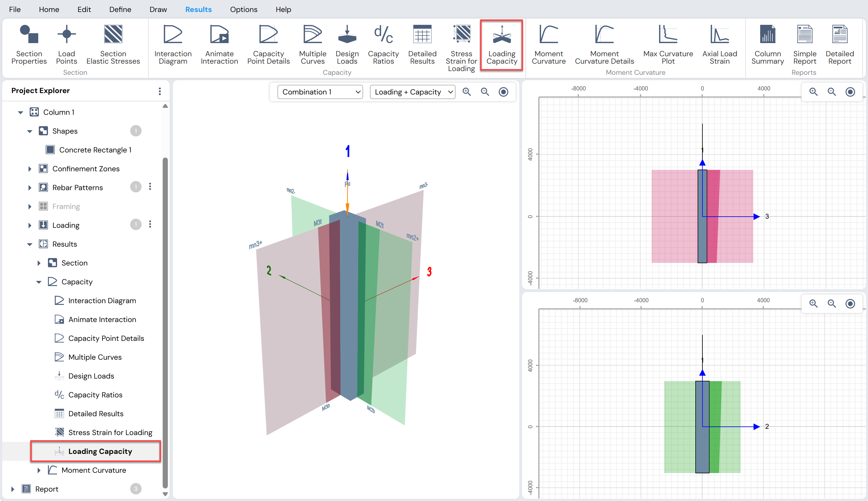Image resolution: width=868 pixels, height=501 pixels.
Task: Select Concrete Rectangle 1 shape item
Action: (95, 150)
